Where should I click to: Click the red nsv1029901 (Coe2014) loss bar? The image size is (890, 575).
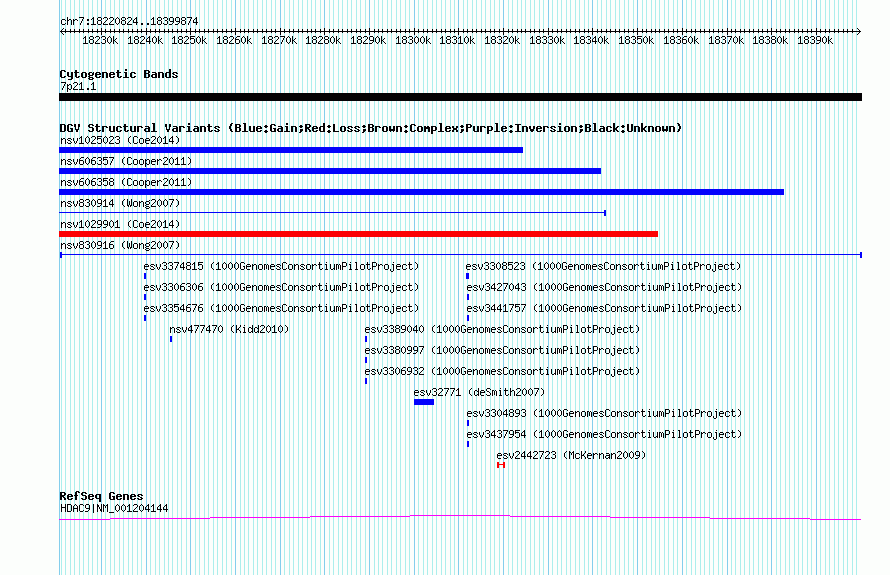coord(358,234)
